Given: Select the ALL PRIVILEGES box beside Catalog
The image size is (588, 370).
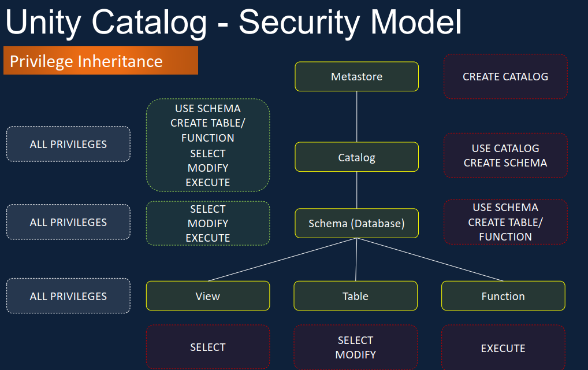Looking at the screenshot, I should pos(68,144).
